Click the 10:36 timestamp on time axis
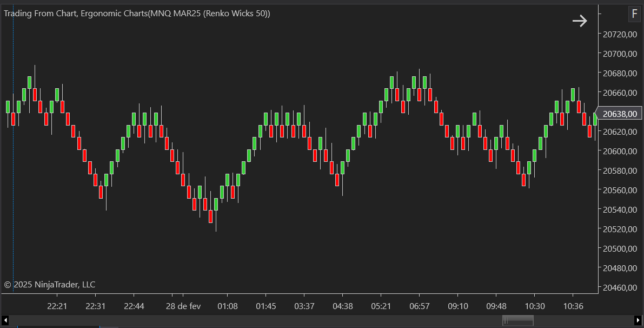Image resolution: width=644 pixels, height=328 pixels. (x=573, y=306)
